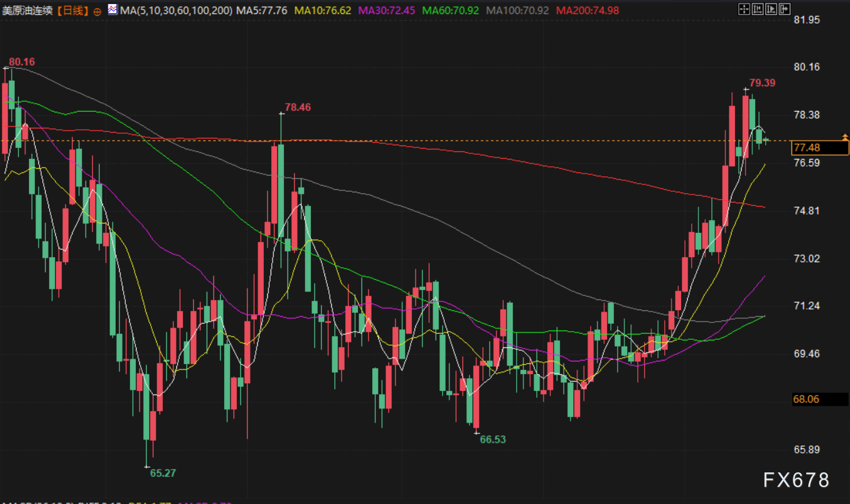Click the 68.06 highlighted price label

pos(807,399)
